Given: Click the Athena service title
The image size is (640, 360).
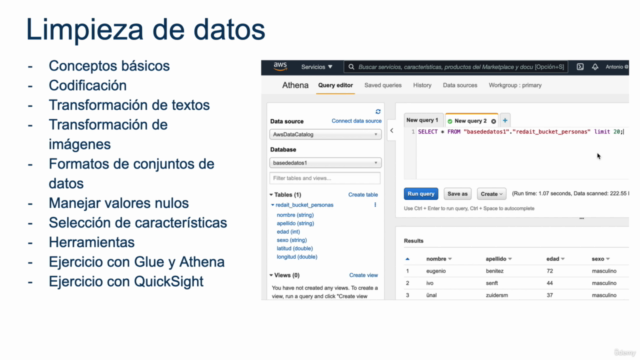Looking at the screenshot, I should point(295,85).
